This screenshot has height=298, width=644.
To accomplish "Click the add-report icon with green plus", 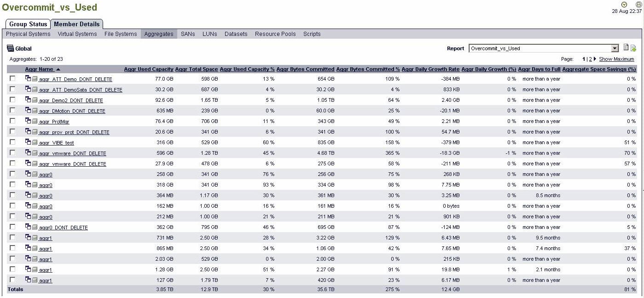I will (x=633, y=48).
